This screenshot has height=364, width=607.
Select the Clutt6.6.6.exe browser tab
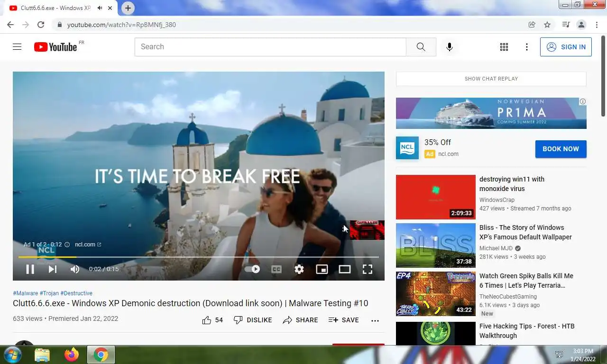coord(60,8)
